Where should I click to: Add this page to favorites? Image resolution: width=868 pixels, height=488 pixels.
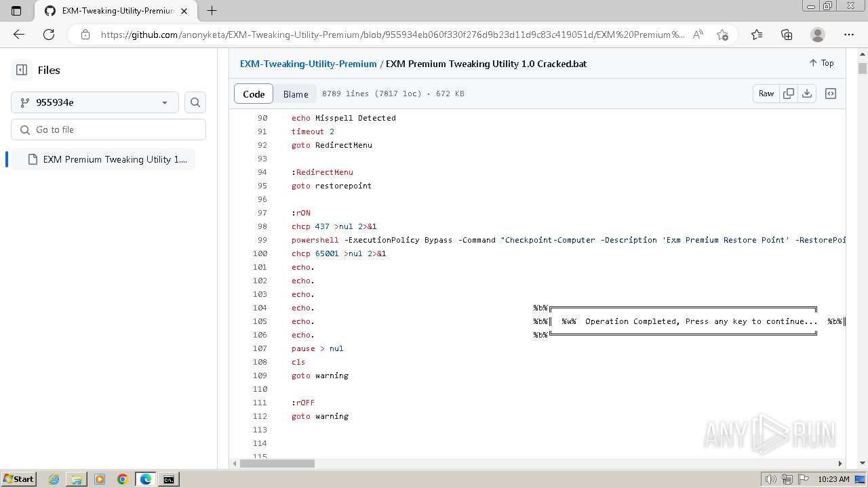723,35
